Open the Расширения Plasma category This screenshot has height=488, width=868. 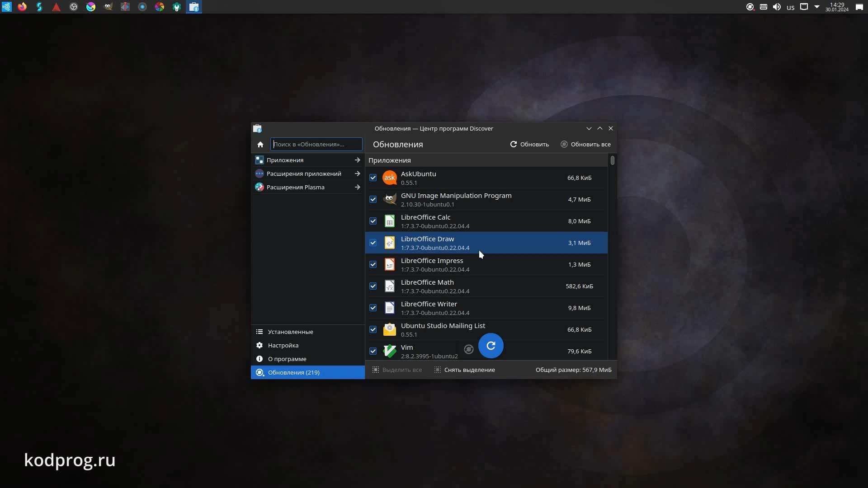pos(308,187)
